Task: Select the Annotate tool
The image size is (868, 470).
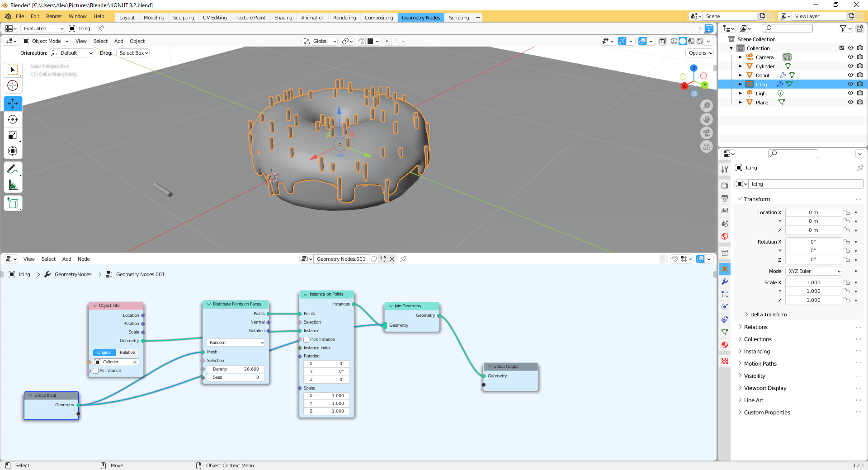Action: click(13, 169)
